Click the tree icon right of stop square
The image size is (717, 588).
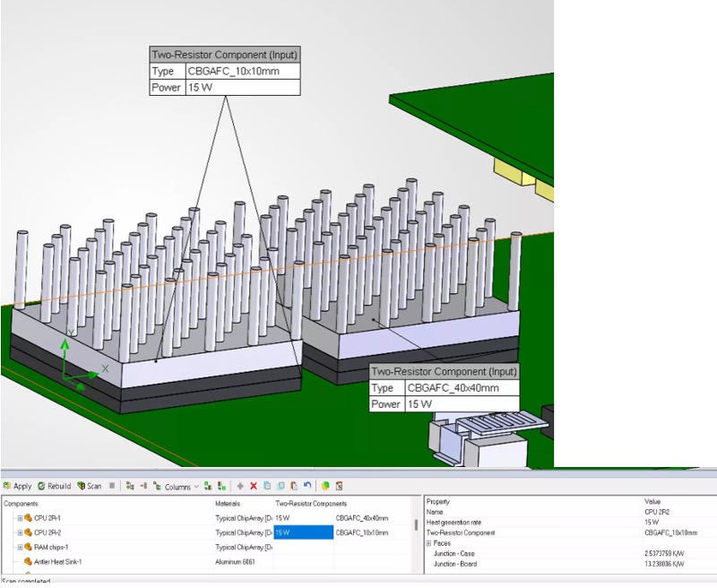coord(130,486)
